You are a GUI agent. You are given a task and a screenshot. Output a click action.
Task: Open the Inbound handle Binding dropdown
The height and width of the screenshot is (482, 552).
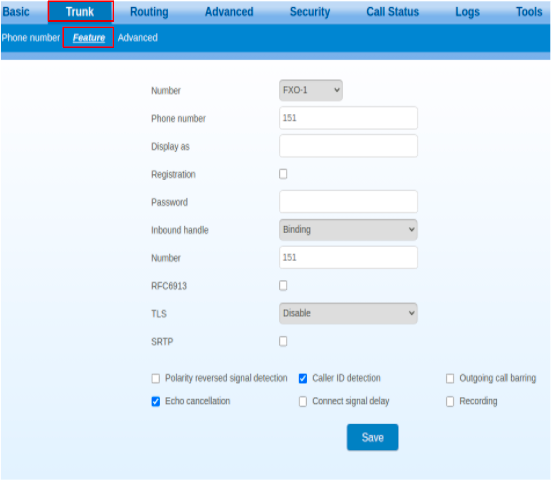tap(349, 230)
